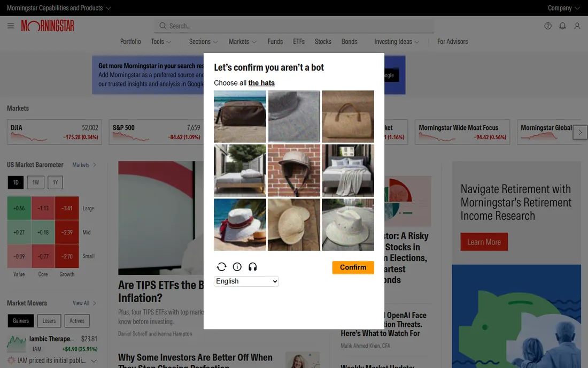Click the Mid Core +0.18 barometer cell
Screen dimensions: 588x368
tap(43, 232)
